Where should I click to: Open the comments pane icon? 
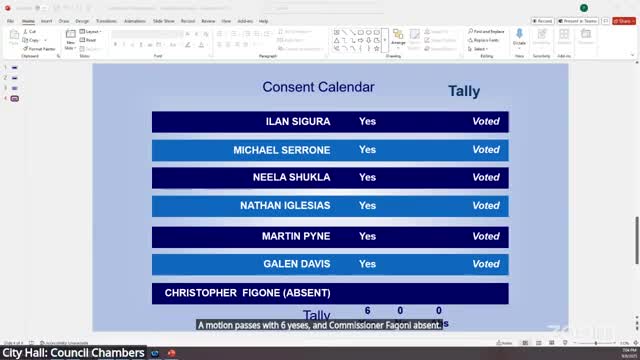pyautogui.click(x=605, y=21)
